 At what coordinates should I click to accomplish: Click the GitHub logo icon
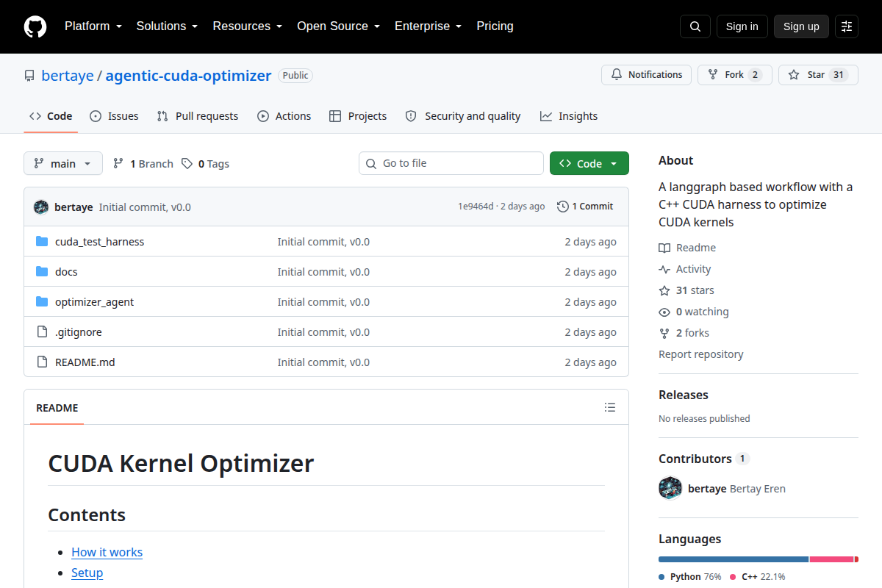point(35,26)
